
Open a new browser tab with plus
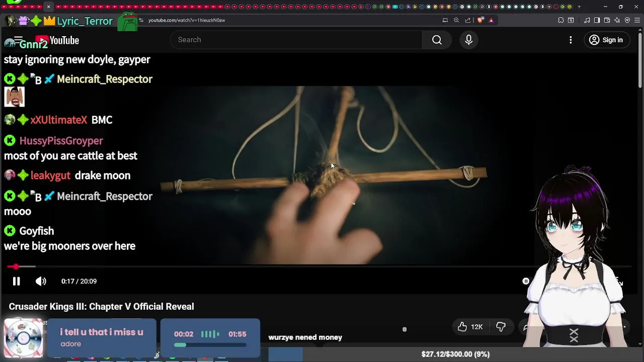579,7
